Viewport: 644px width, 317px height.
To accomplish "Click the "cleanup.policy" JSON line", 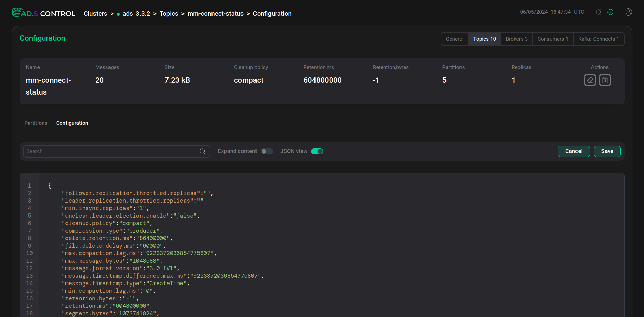I will pyautogui.click(x=107, y=223).
